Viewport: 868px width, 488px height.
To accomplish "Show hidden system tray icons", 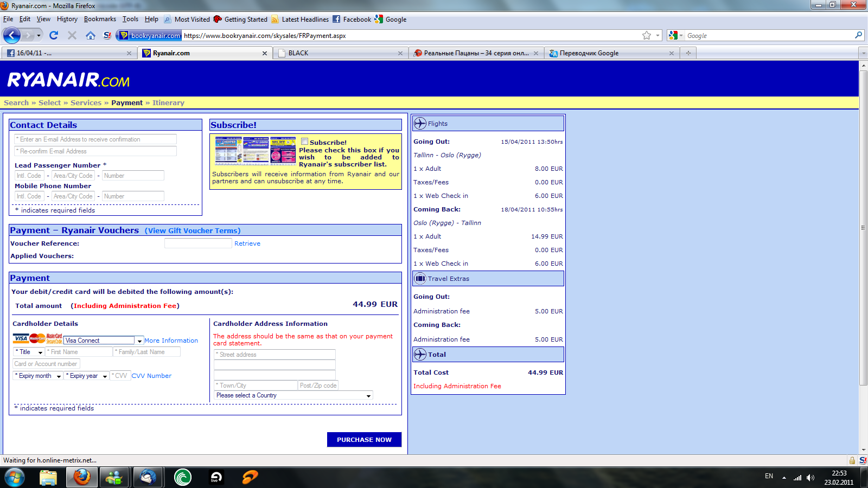I will pos(784,478).
